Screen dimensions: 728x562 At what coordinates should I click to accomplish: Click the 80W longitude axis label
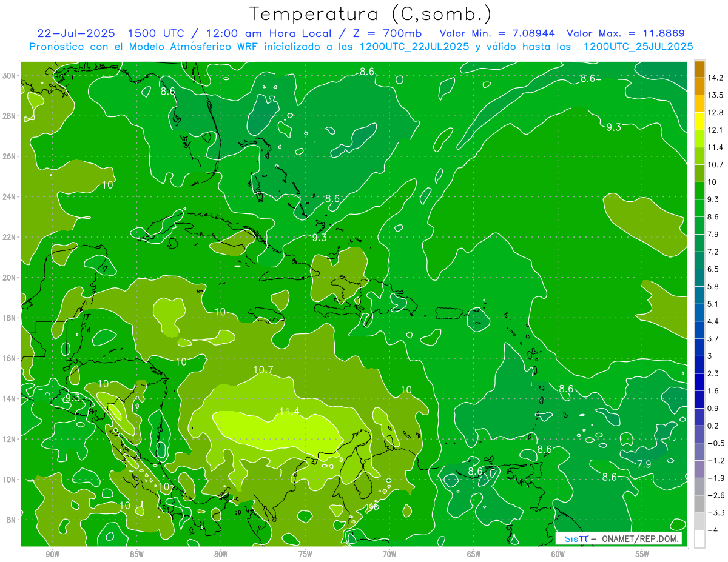[x=221, y=554]
